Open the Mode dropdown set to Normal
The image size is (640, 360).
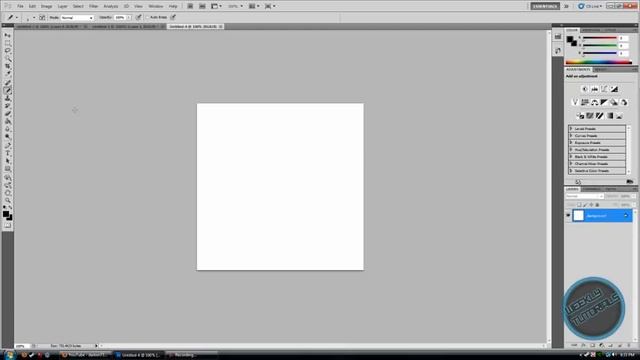click(x=77, y=18)
